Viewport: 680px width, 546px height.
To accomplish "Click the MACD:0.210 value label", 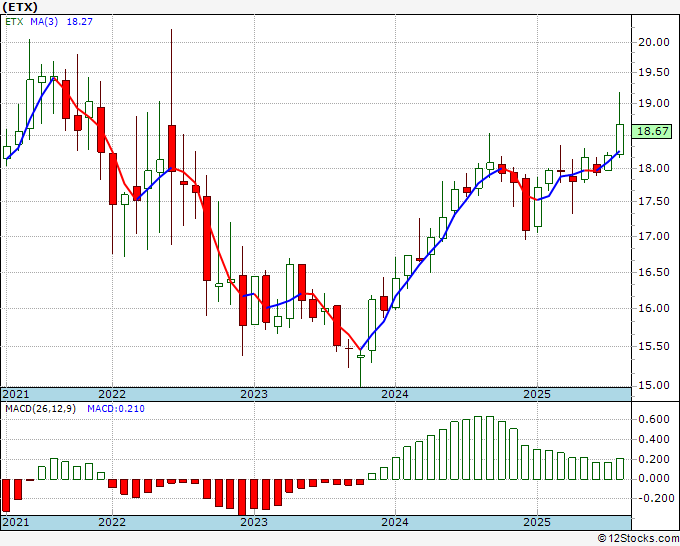I will click(x=116, y=409).
